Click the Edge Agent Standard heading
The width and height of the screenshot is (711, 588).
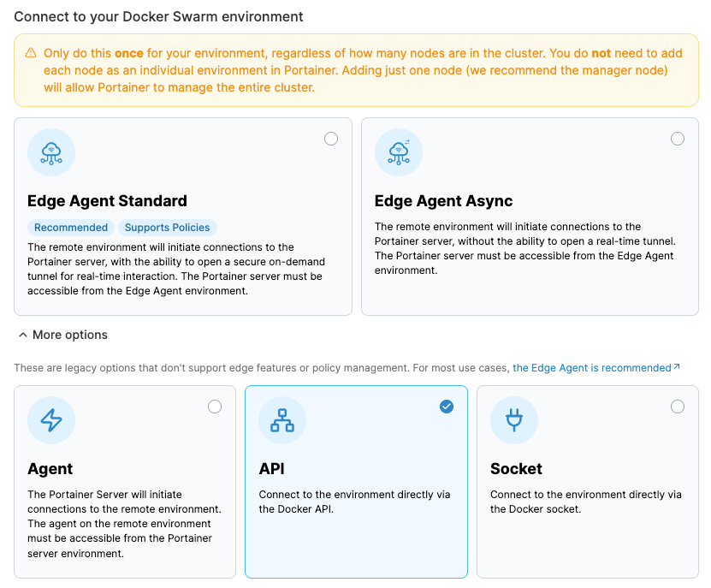coord(107,201)
